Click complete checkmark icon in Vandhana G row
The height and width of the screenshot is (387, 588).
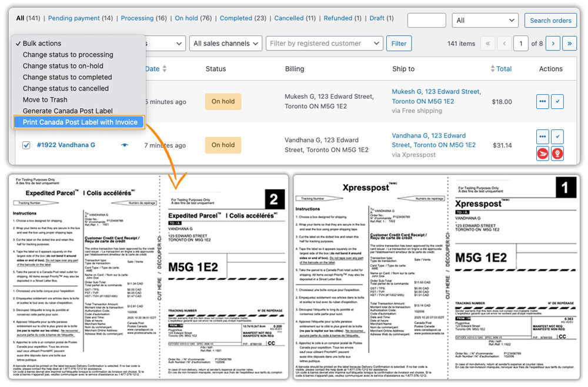557,136
